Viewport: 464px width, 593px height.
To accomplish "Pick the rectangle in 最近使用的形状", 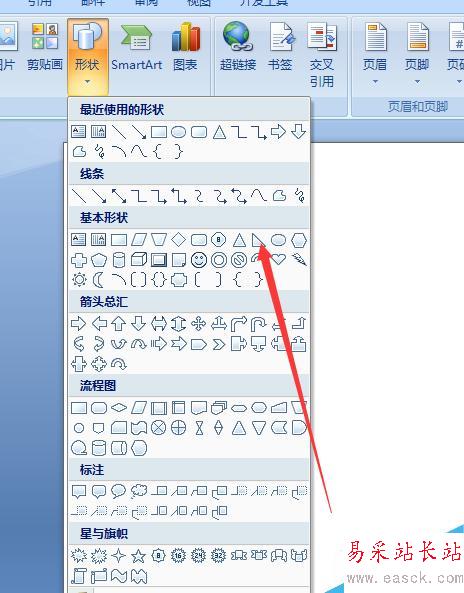I will [x=159, y=132].
